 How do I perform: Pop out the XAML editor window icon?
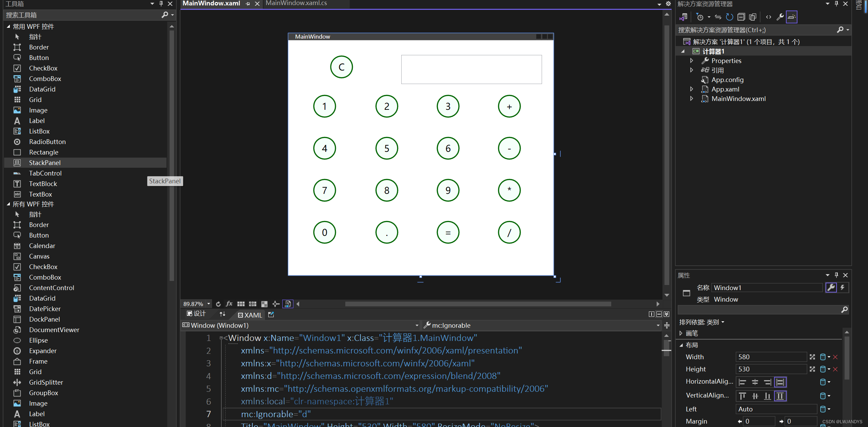click(271, 315)
